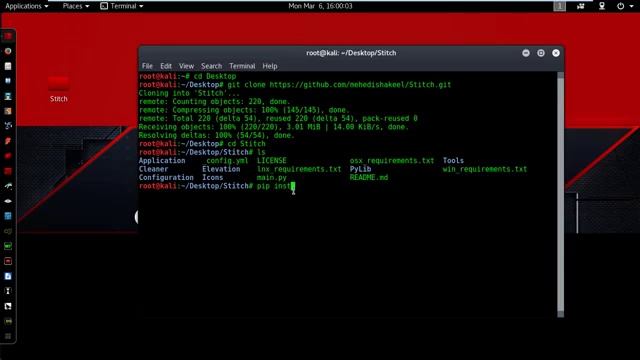The height and width of the screenshot is (360, 640).
Task: Click win_requirements.txt in the listing
Action: click(x=484, y=169)
